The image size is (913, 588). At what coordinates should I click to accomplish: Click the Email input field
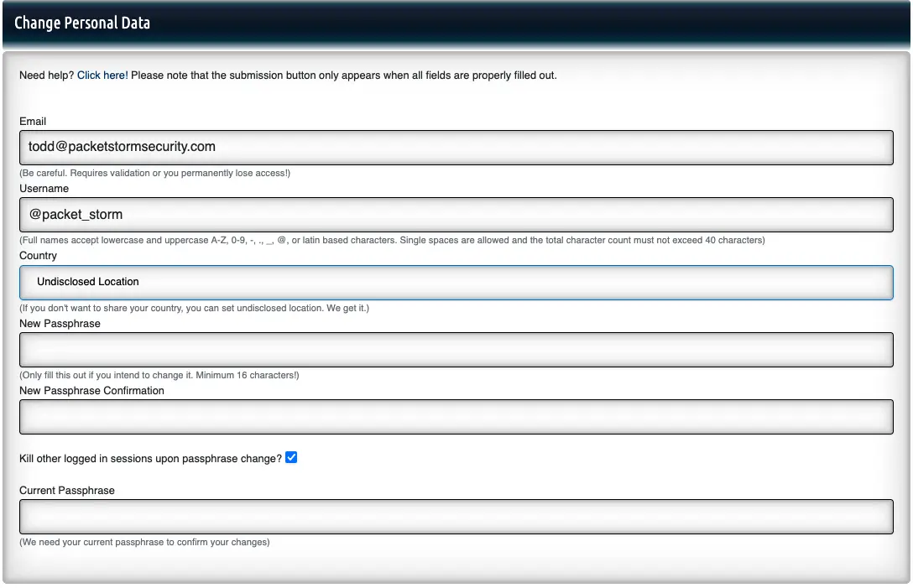click(456, 147)
